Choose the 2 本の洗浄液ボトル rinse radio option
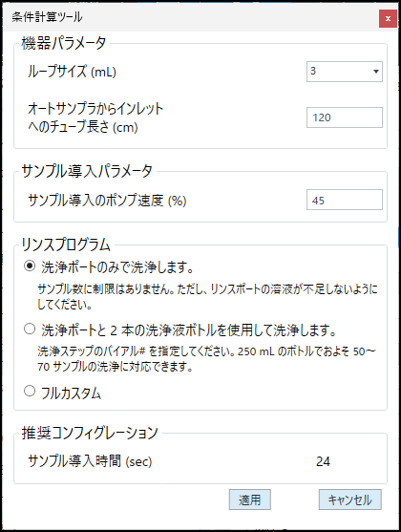This screenshot has height=532, width=401. pos(30,329)
